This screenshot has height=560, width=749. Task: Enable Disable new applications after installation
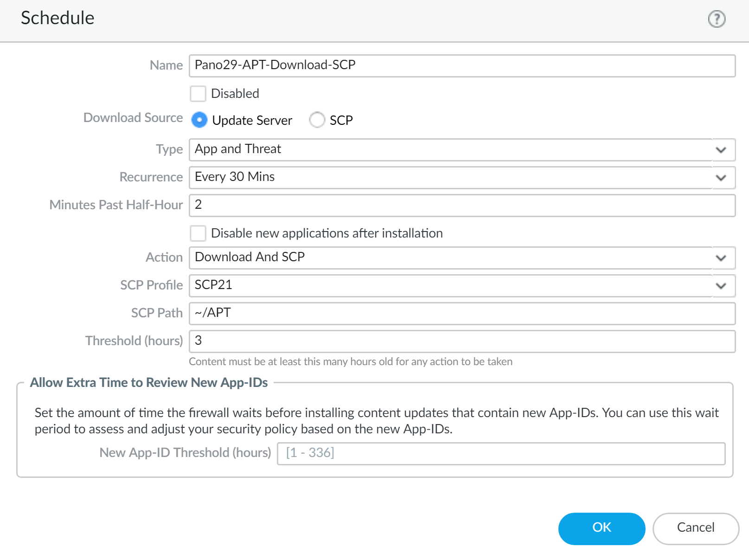(198, 233)
